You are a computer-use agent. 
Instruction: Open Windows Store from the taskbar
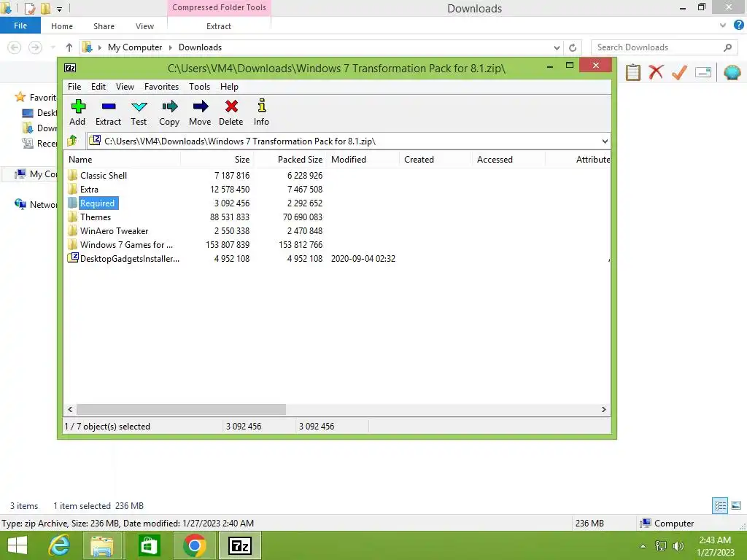point(149,545)
